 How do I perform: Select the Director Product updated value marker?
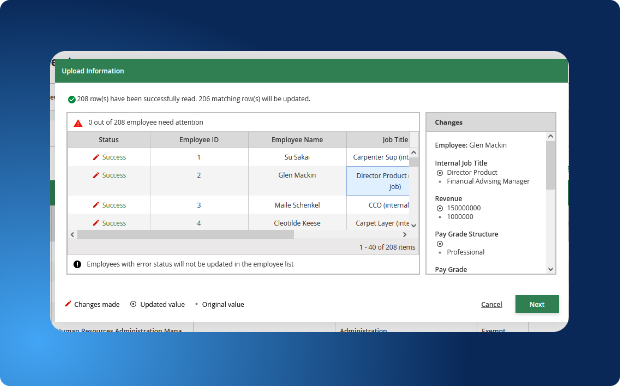click(440, 173)
